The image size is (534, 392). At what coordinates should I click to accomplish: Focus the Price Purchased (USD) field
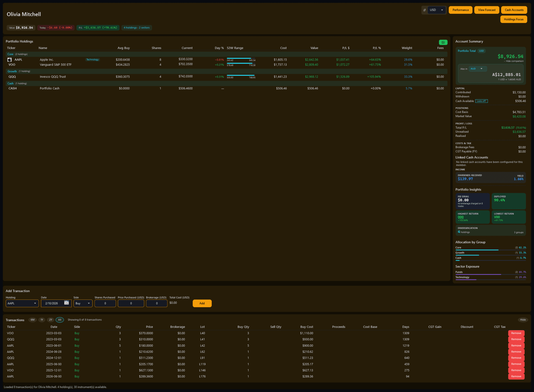(x=131, y=303)
